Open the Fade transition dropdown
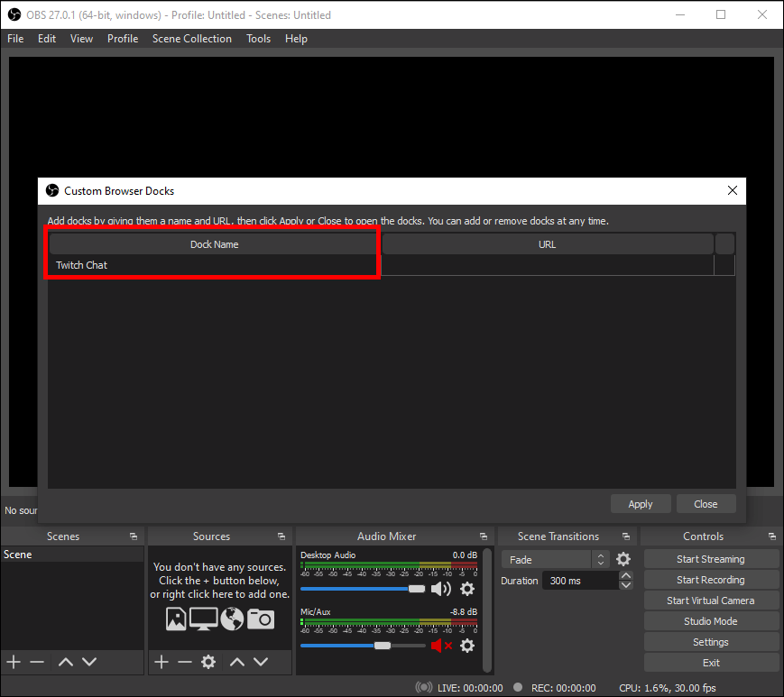This screenshot has height=697, width=784. [555, 560]
